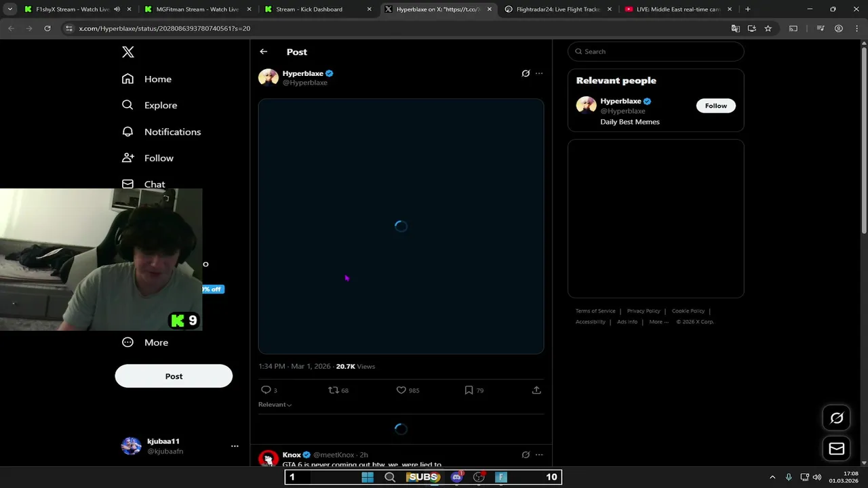
Task: Open Windows taskbar search
Action: (390, 477)
